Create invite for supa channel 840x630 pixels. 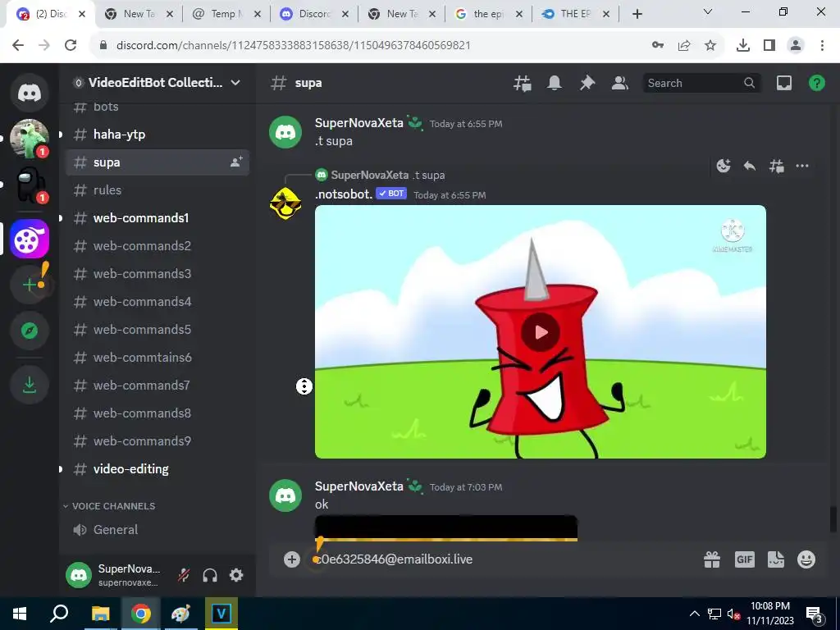pyautogui.click(x=236, y=162)
